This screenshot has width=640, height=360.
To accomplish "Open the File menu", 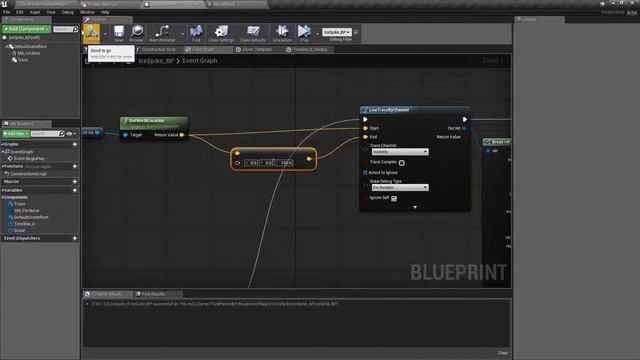I will coord(7,12).
